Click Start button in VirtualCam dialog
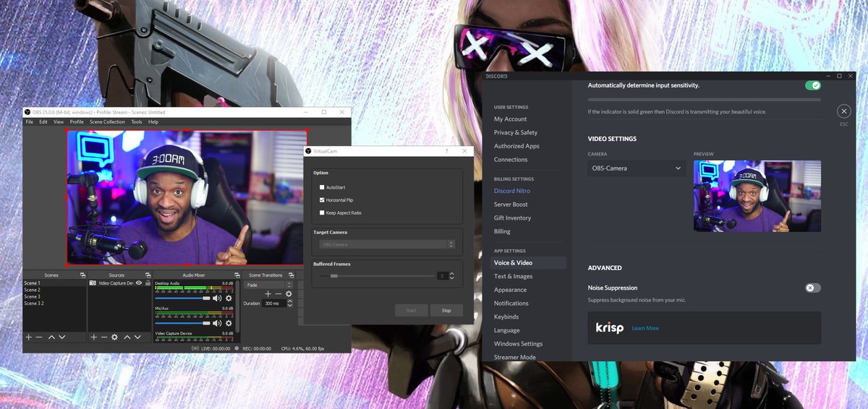 411,310
